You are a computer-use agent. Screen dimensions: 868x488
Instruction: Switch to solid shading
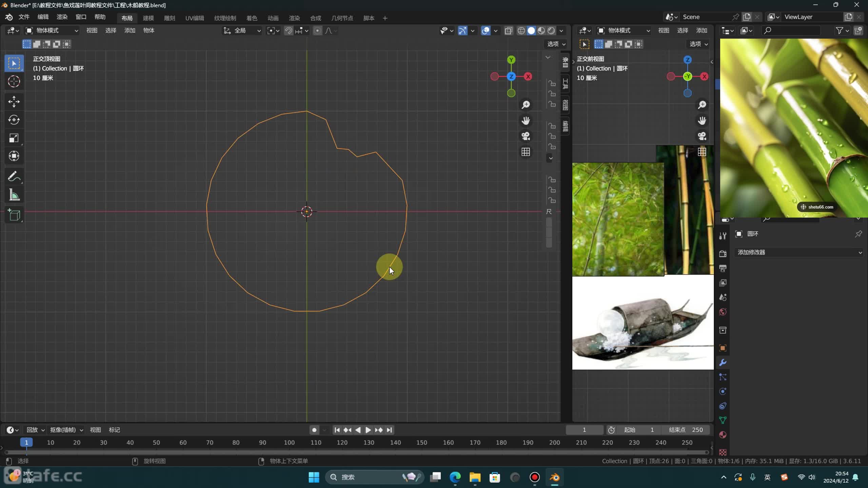tap(531, 30)
